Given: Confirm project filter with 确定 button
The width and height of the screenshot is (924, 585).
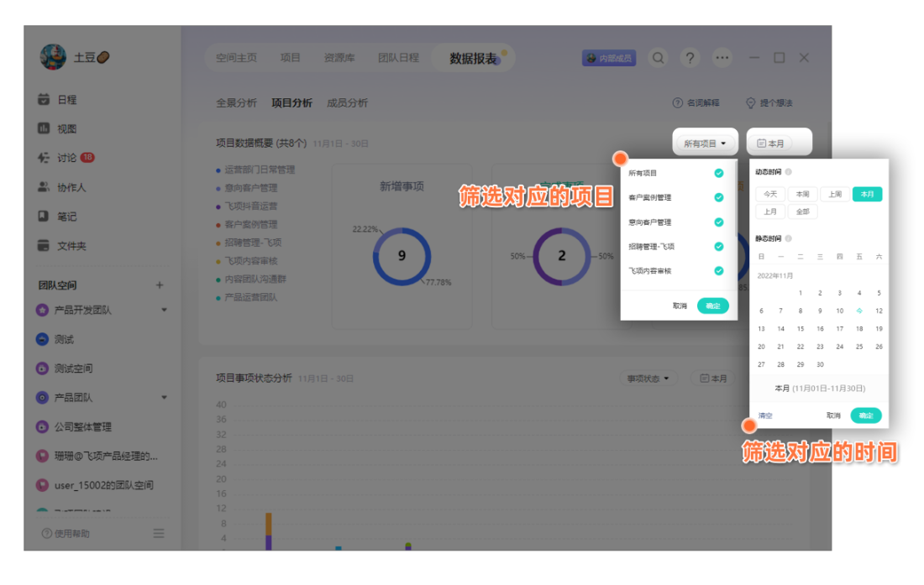Looking at the screenshot, I should tap(713, 306).
